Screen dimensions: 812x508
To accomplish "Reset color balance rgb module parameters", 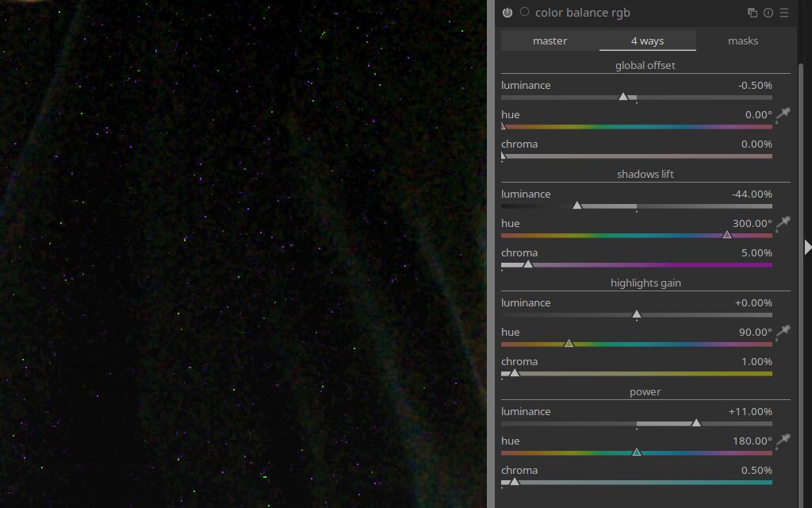I will 768,13.
